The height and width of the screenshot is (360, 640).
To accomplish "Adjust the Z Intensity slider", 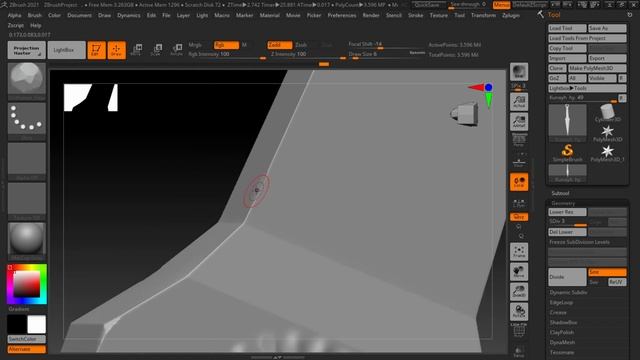I will tap(308, 56).
